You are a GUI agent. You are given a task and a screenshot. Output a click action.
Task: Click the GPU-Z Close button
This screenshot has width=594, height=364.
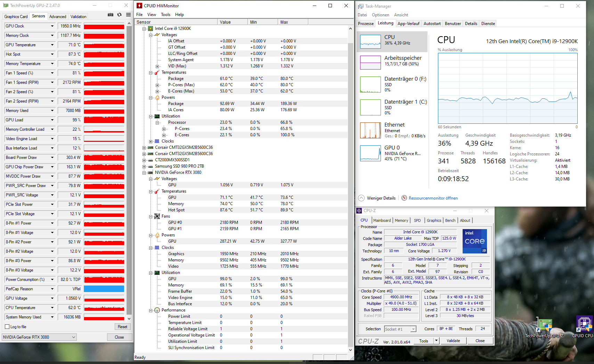[x=119, y=337]
